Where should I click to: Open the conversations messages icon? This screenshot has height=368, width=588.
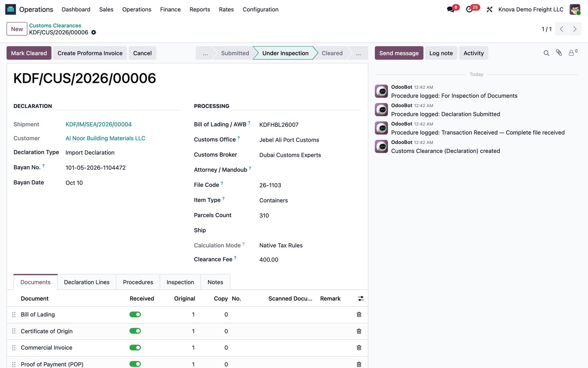coord(451,10)
